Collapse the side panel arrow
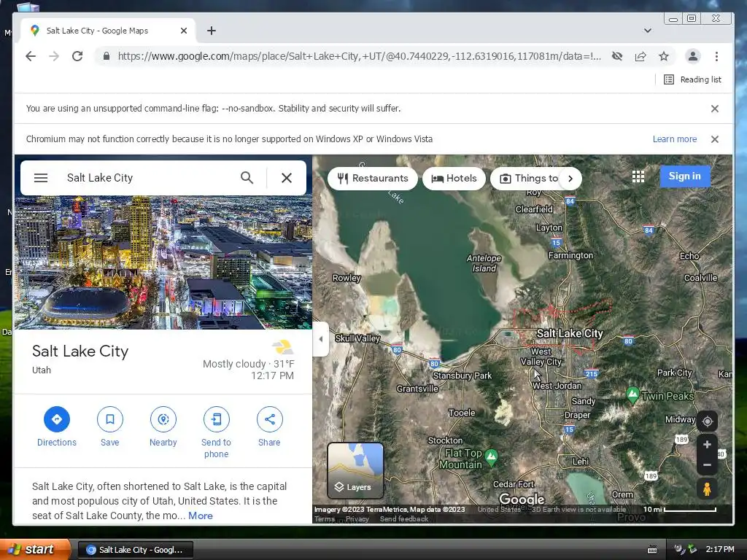The height and width of the screenshot is (560, 747). coord(321,339)
